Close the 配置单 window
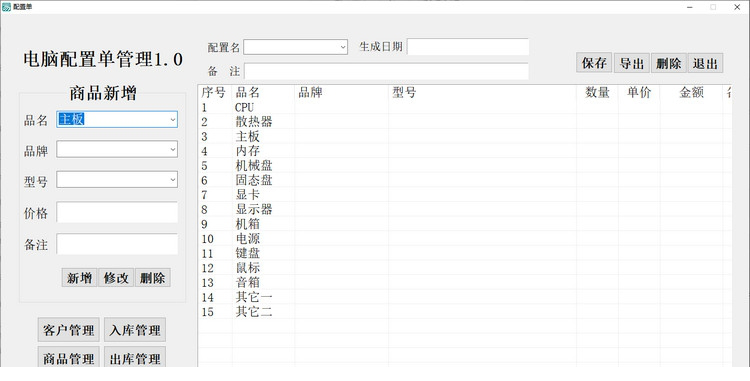Image resolution: width=750 pixels, height=381 pixels. pos(737,7)
